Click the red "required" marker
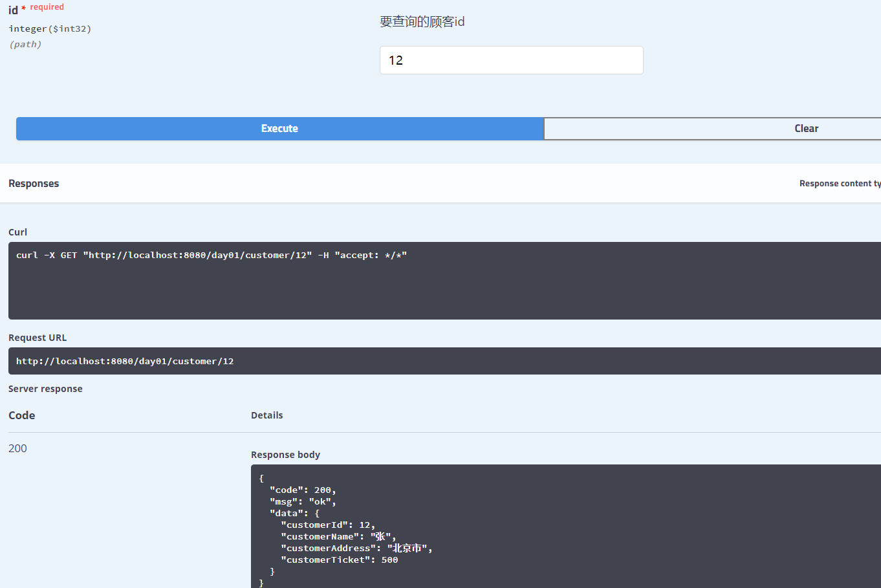Screen dimensions: 881x588 coord(47,7)
